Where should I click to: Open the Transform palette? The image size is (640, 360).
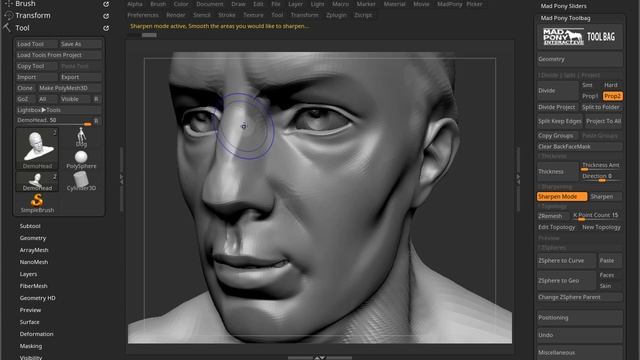33,16
